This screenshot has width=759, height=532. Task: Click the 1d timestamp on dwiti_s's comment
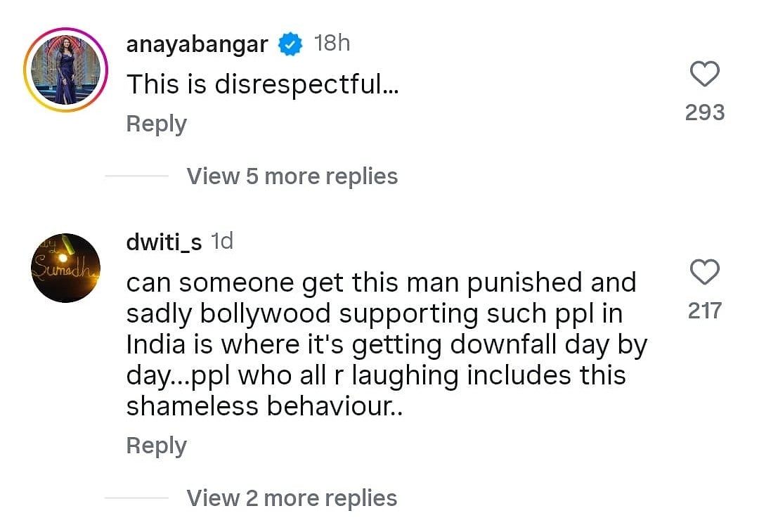click(x=222, y=241)
